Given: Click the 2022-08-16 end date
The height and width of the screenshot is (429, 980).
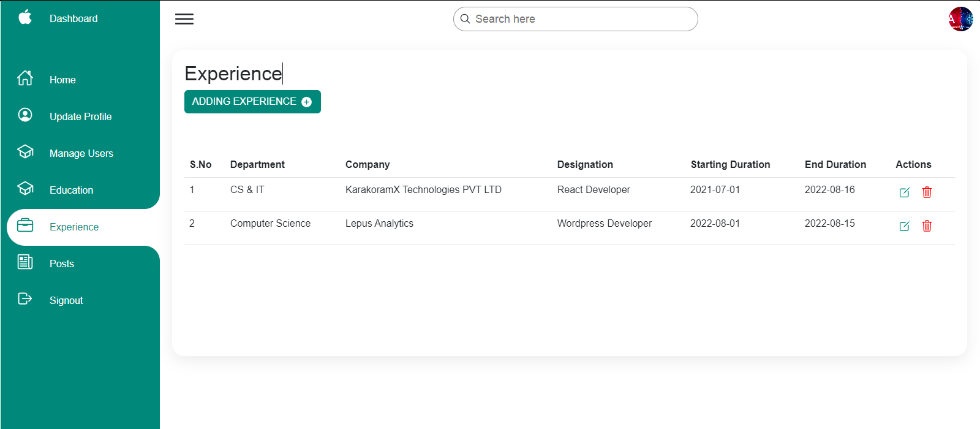Looking at the screenshot, I should [829, 189].
